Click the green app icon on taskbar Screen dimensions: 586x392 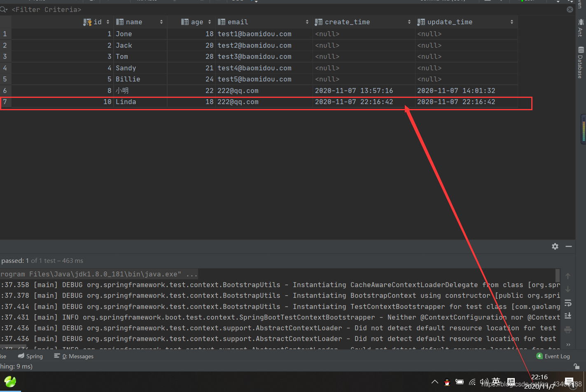pos(10,382)
